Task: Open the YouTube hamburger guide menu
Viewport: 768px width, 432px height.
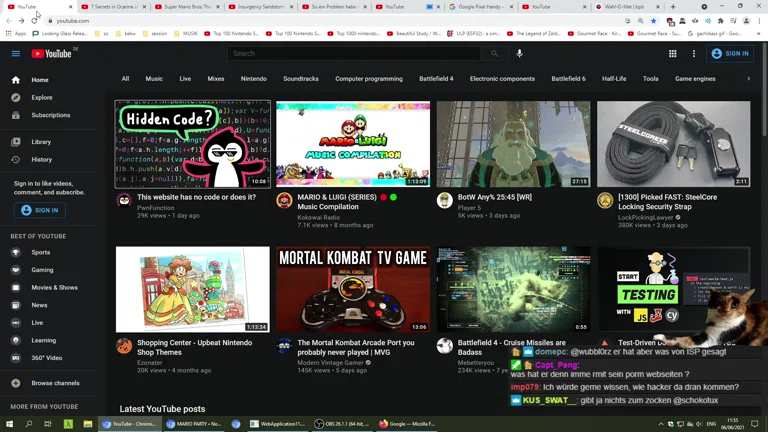Action: (15, 54)
